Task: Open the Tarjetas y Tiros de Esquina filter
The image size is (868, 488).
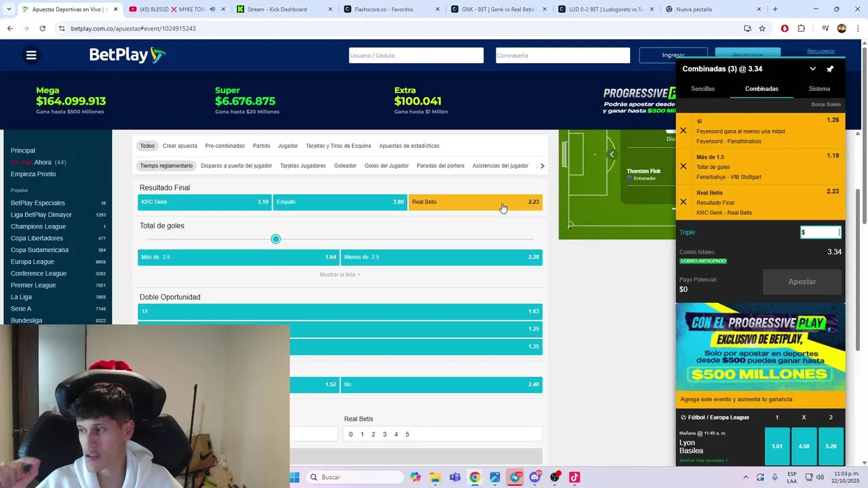Action: click(338, 146)
